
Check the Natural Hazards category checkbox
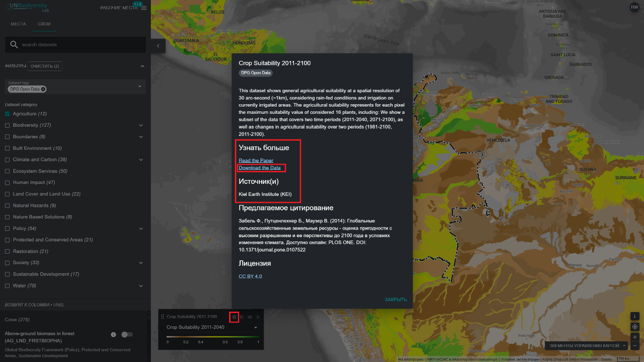[7, 205]
